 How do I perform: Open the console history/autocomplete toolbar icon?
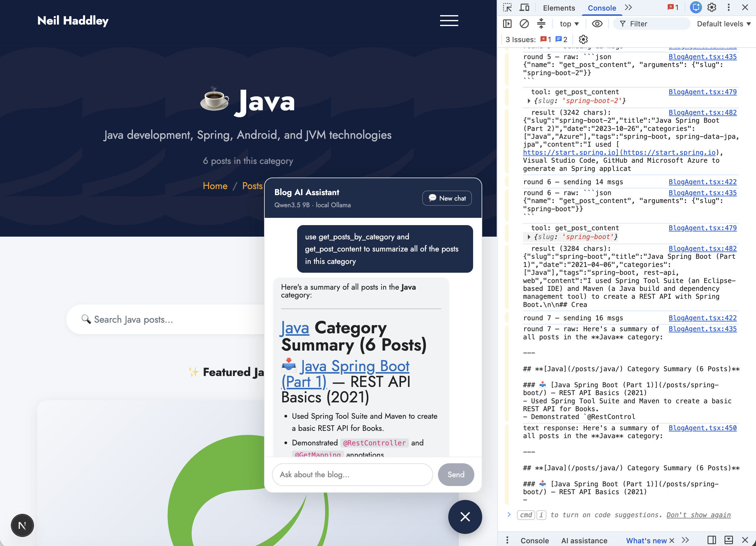tap(541, 24)
